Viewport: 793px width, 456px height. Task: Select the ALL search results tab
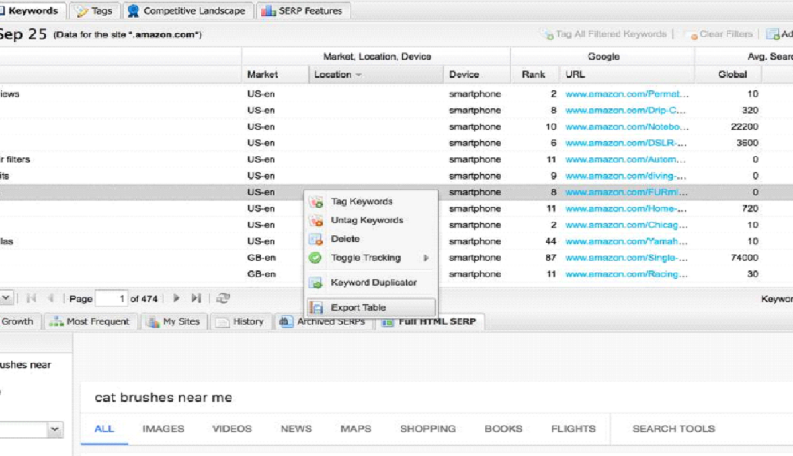(x=104, y=429)
